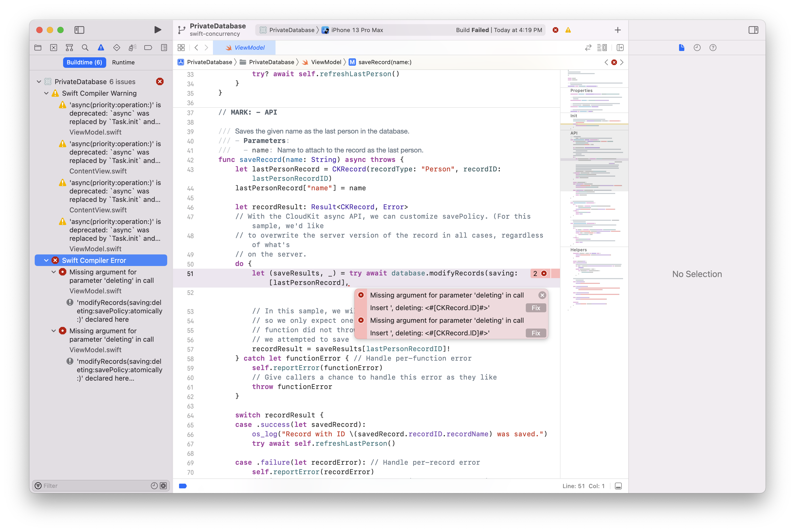Open the Project navigator
Viewport: 795px width, 532px height.
[38, 48]
